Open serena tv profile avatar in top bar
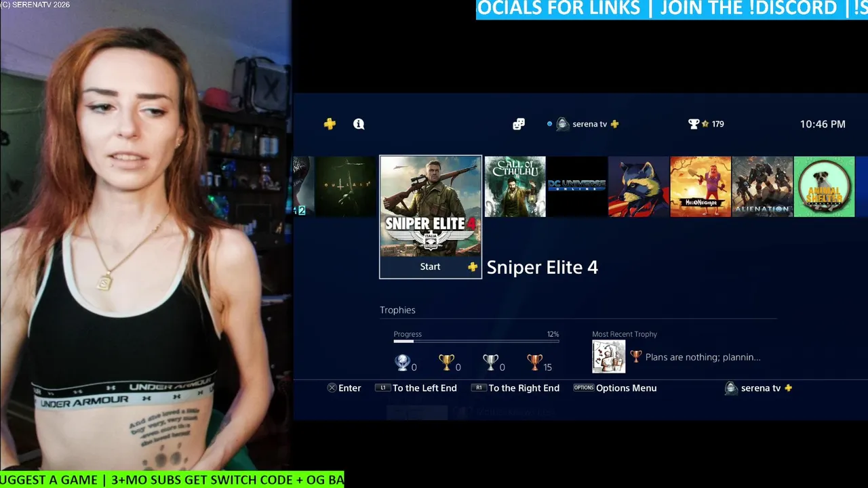This screenshot has height=488, width=868. click(562, 124)
